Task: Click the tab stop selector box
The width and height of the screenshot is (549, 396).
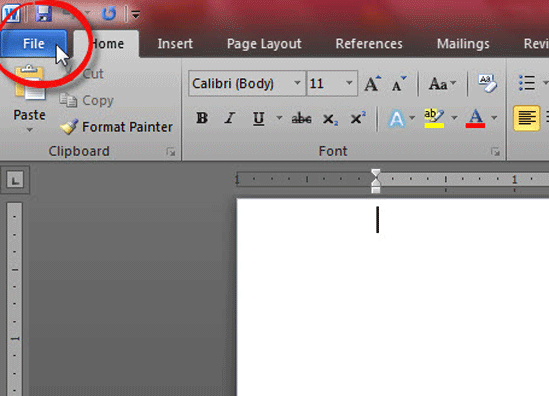Action: tap(15, 180)
